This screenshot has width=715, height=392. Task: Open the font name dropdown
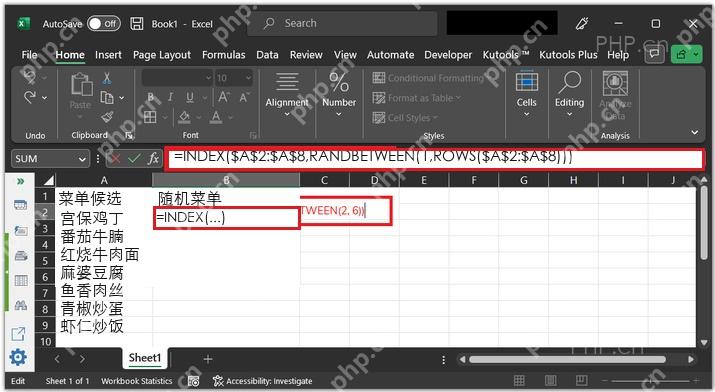pos(209,78)
